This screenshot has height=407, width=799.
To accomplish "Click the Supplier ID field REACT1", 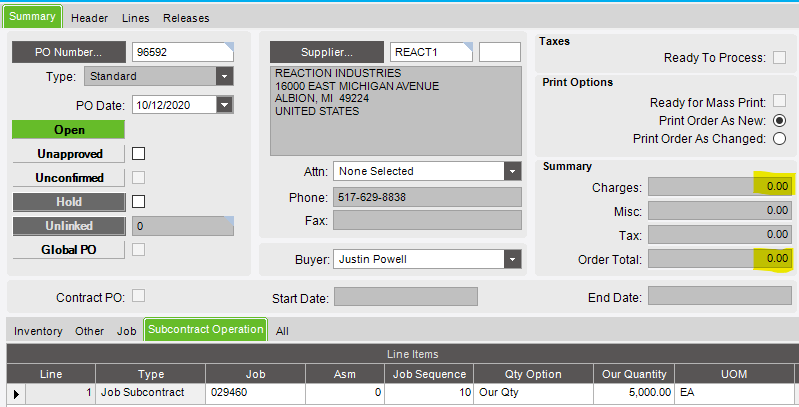I will tap(432, 52).
